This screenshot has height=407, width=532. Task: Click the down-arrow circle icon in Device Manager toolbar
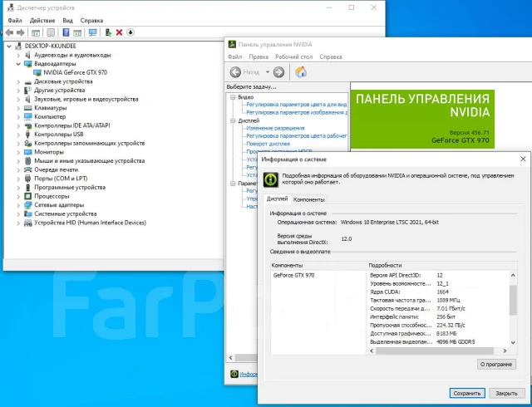click(x=131, y=32)
